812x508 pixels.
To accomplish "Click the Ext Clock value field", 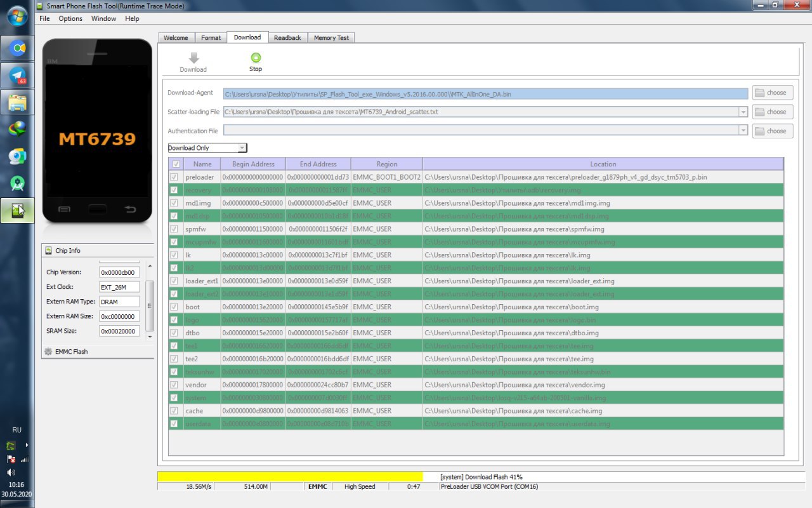I will point(119,287).
